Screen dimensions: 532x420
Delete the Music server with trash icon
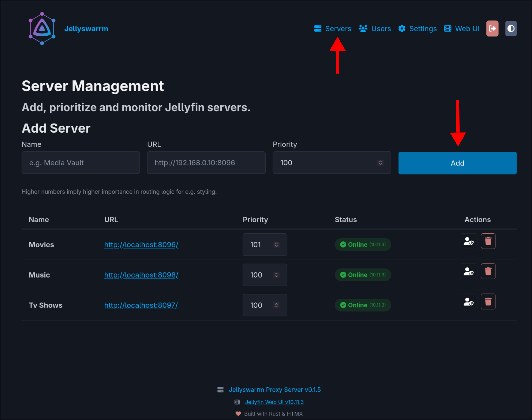click(x=488, y=271)
